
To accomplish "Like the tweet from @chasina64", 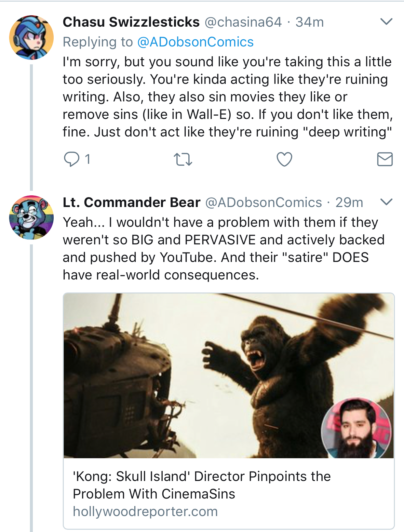I will tap(284, 159).
